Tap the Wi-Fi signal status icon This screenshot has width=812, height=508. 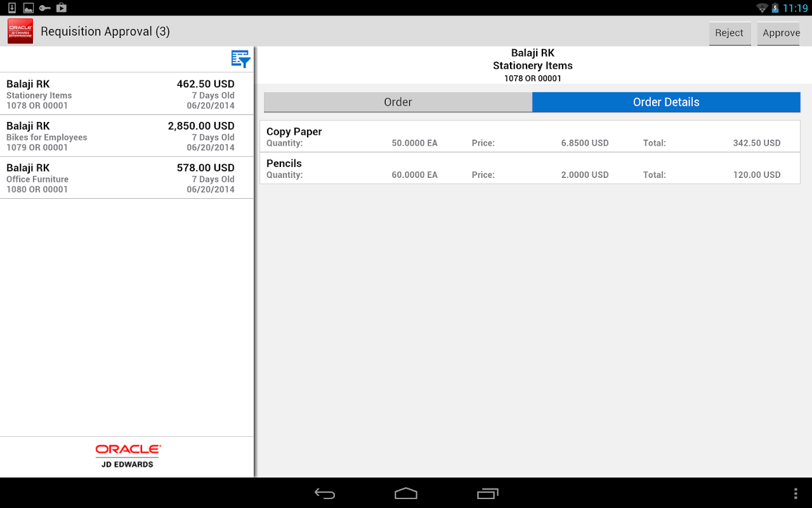(762, 8)
